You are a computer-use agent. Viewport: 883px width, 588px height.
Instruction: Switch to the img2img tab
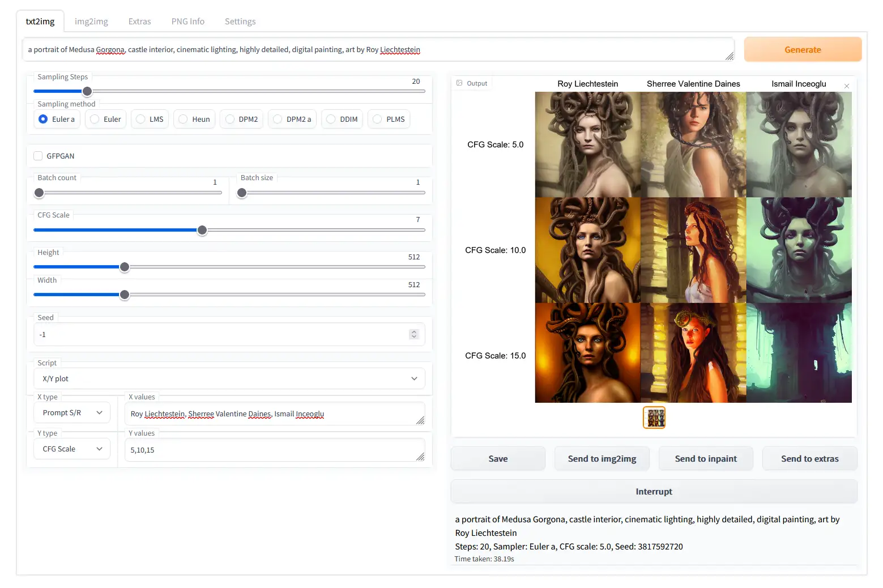point(91,22)
